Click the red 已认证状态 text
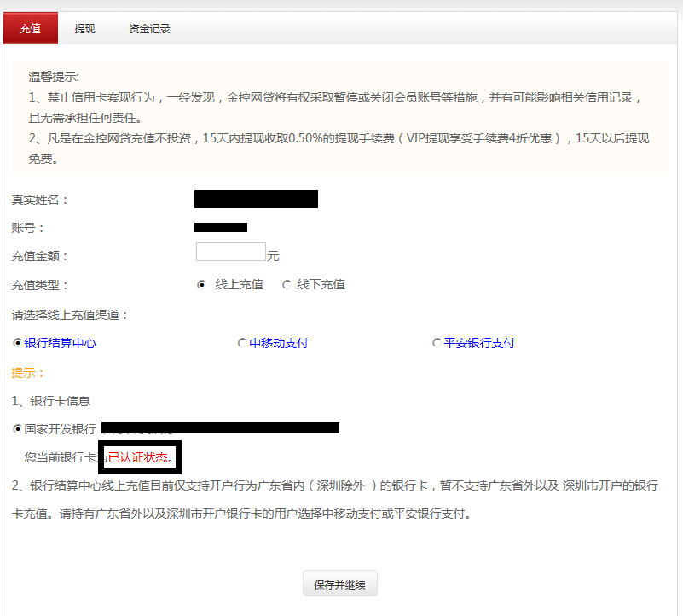This screenshot has height=616, width=683. (138, 457)
